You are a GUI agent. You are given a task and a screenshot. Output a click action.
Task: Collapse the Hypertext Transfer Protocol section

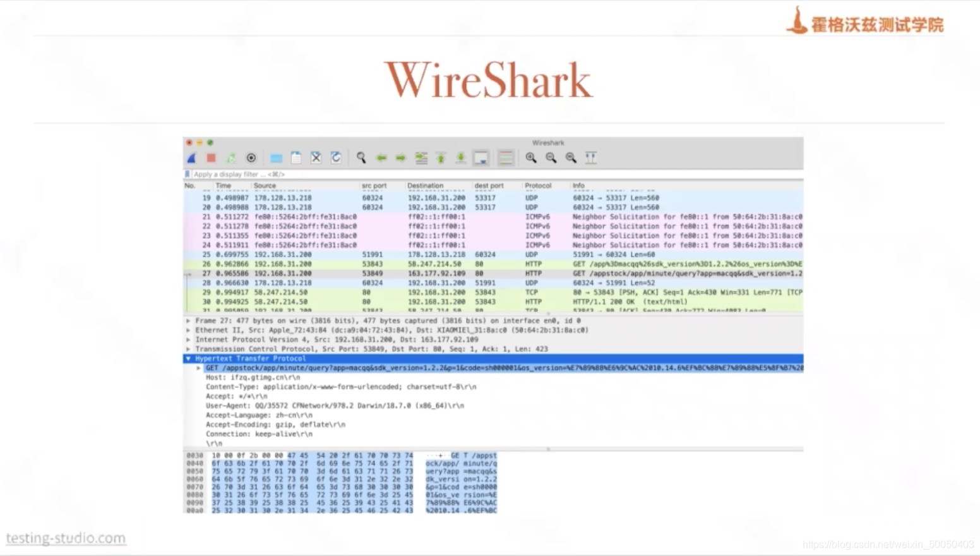(x=188, y=359)
